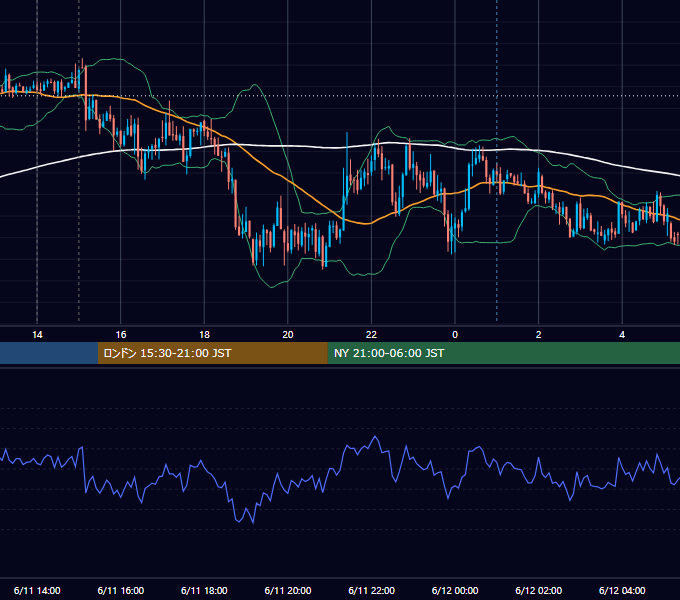
Task: Click the 0 hour label on the upper axis
Action: click(455, 335)
